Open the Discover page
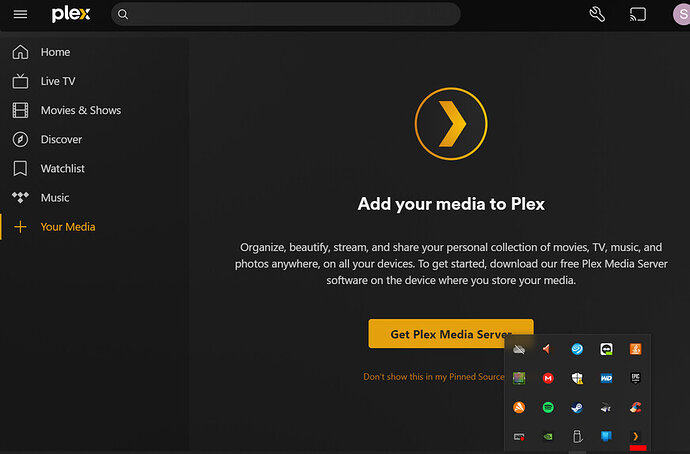690x454 pixels. 61,139
